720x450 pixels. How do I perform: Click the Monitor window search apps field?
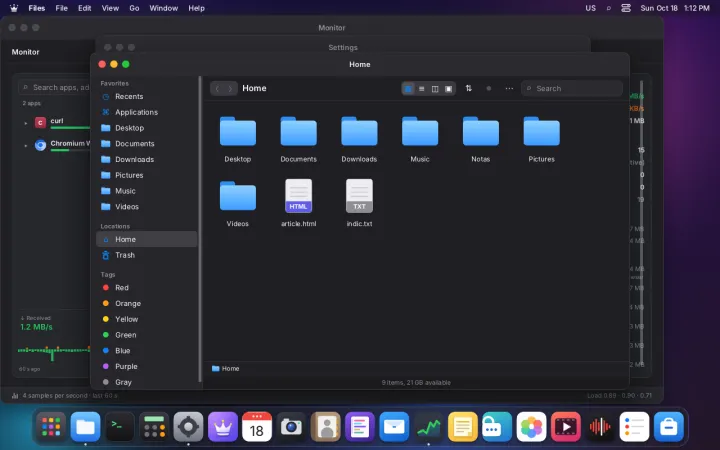pyautogui.click(x=55, y=87)
